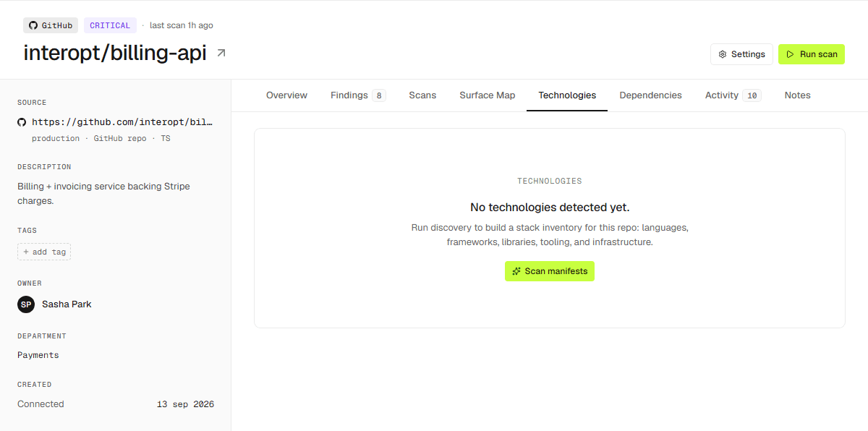Open the external link arrow beside interopt/billing-api
868x431 pixels.
(x=221, y=53)
